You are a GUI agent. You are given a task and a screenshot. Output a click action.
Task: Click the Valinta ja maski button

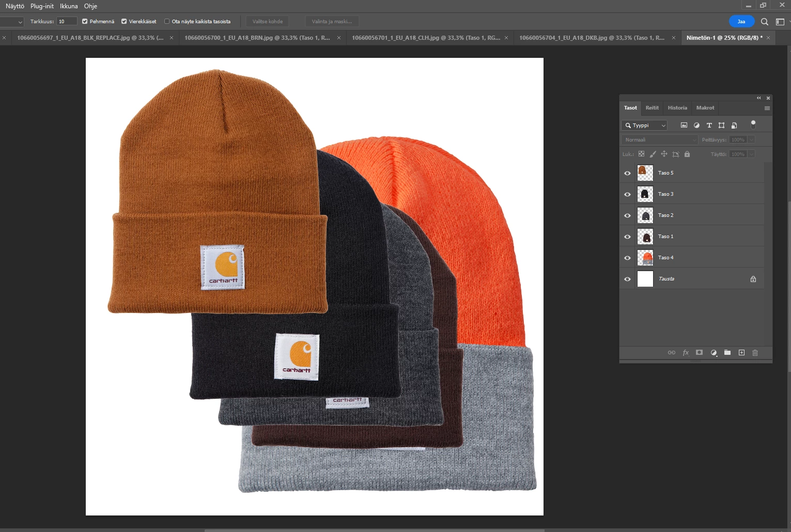(332, 22)
